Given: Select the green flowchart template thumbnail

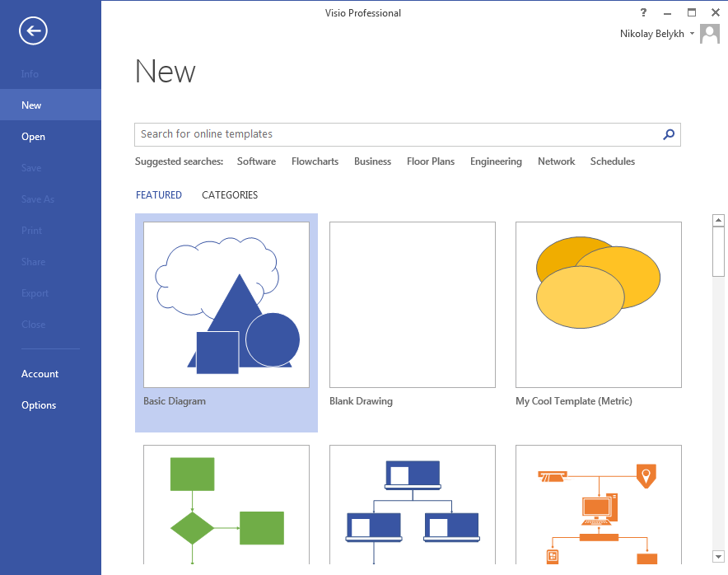Looking at the screenshot, I should 226,504.
